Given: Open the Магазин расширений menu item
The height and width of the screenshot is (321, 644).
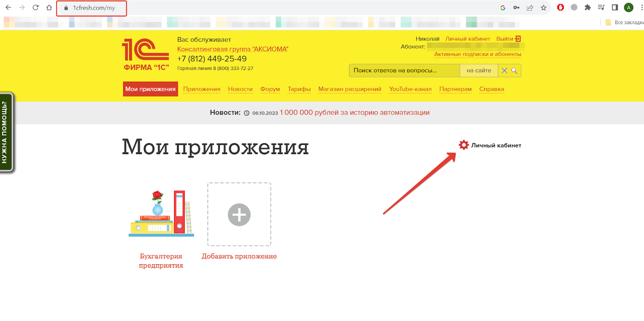Looking at the screenshot, I should click(x=350, y=89).
